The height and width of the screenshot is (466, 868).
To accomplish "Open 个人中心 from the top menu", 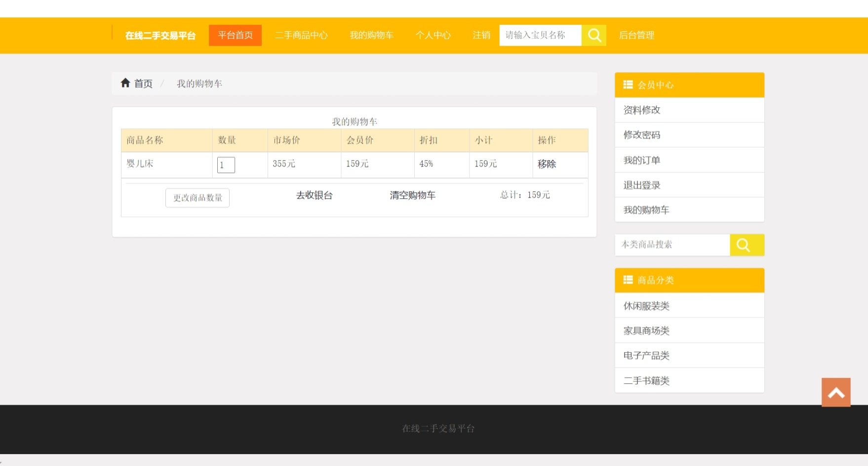I will click(x=433, y=35).
